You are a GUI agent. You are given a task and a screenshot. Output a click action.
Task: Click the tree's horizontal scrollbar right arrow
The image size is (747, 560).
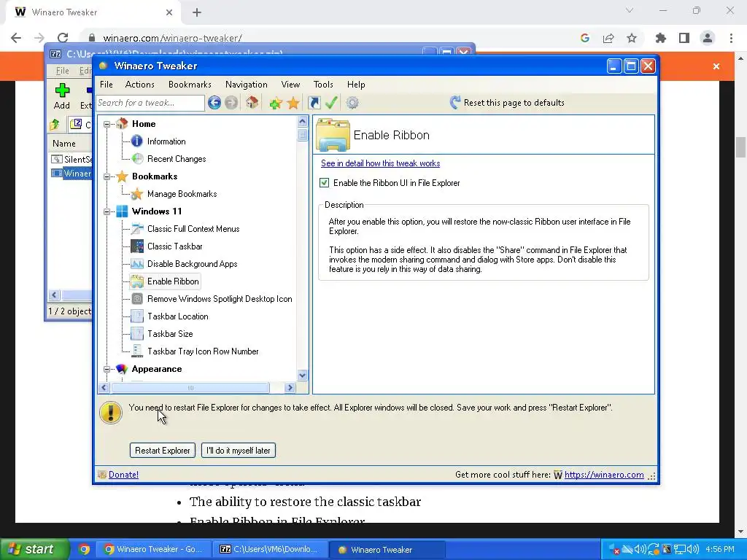[290, 388]
